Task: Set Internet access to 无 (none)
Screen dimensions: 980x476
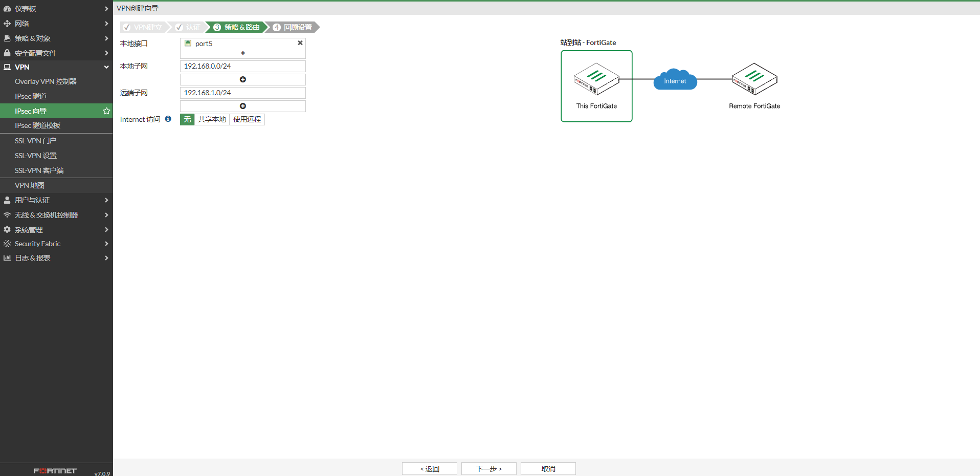Action: pyautogui.click(x=187, y=119)
